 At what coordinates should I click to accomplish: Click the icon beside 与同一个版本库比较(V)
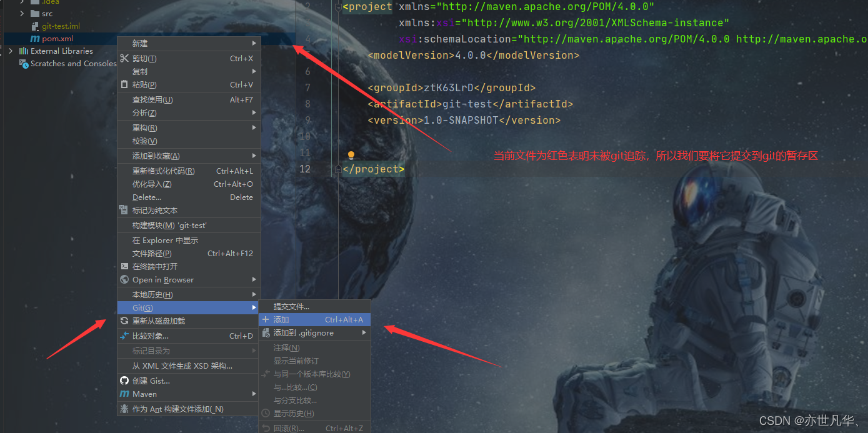pyautogui.click(x=266, y=374)
